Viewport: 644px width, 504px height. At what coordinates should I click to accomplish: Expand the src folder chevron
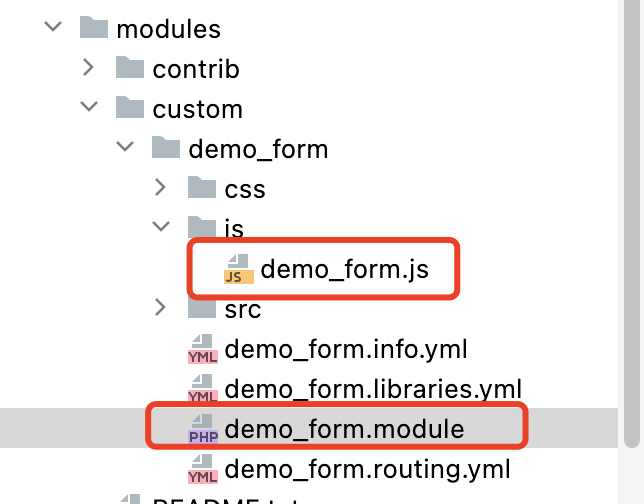[x=160, y=309]
